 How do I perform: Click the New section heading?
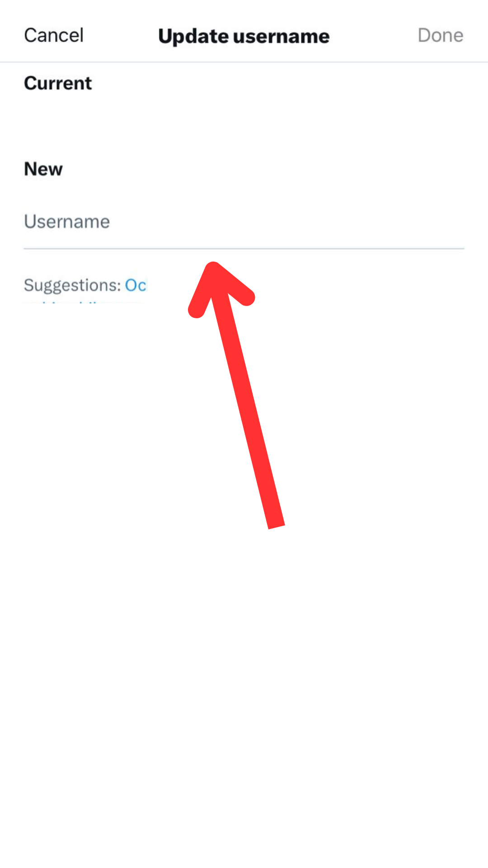coord(43,169)
